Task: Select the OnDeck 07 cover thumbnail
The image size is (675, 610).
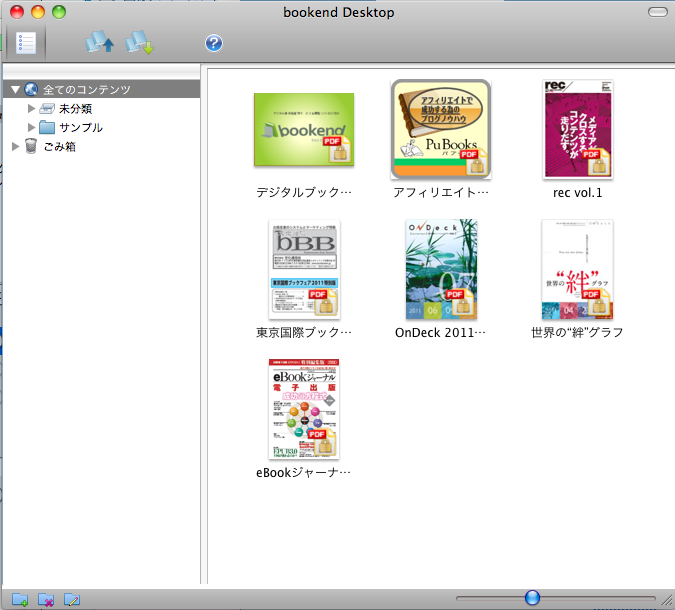Action: tap(441, 269)
